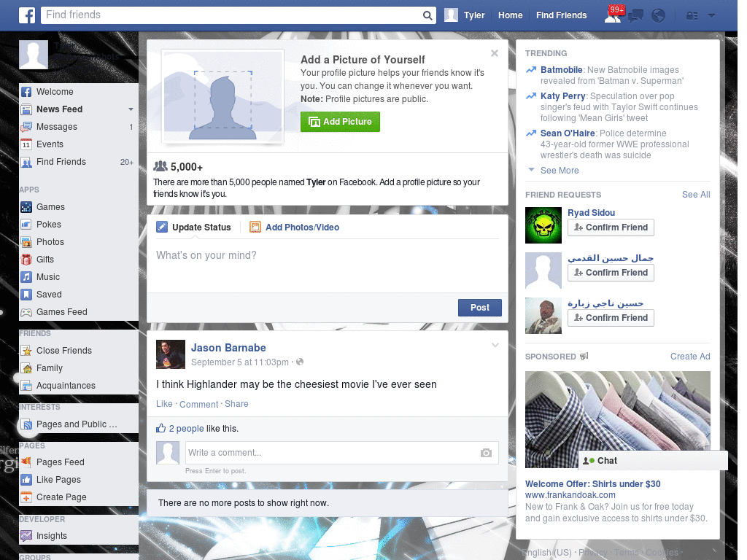Expand See More trending topics
This screenshot has width=747, height=560.
click(x=560, y=171)
